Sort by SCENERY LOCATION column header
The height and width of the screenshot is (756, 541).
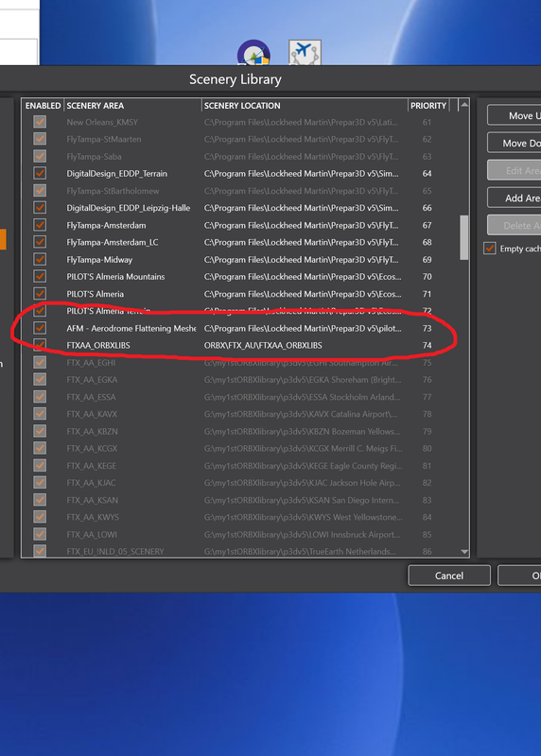click(x=305, y=106)
